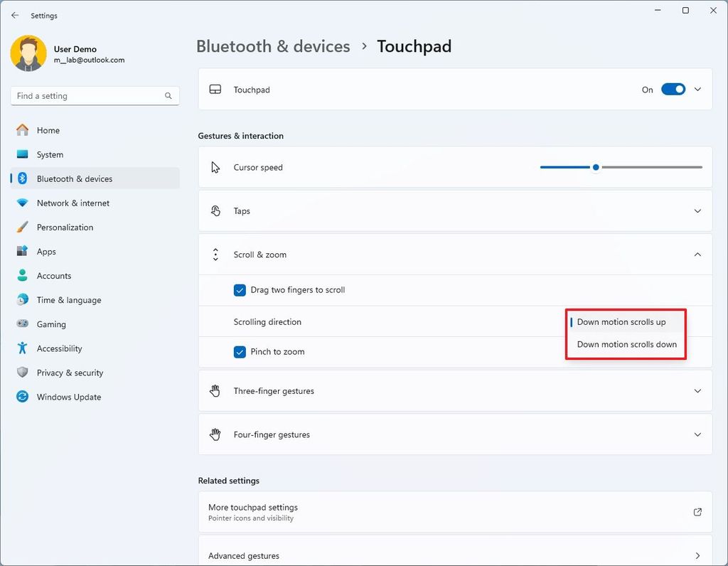The image size is (728, 566).
Task: Click the Windows Update icon
Action: [22, 397]
